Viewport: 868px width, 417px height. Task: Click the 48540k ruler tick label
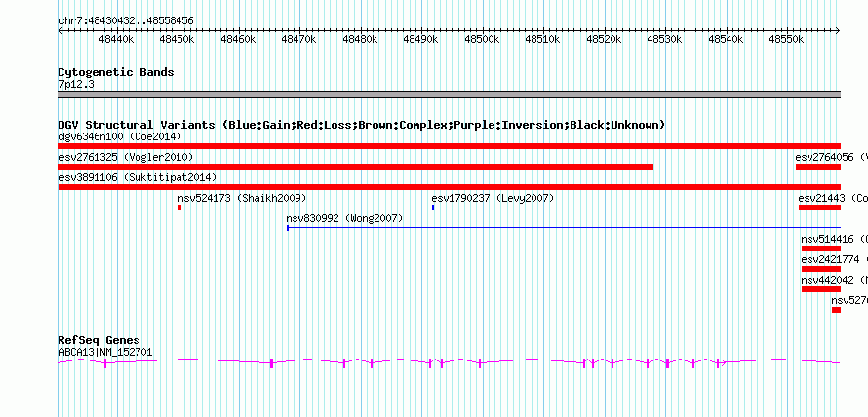pos(726,40)
